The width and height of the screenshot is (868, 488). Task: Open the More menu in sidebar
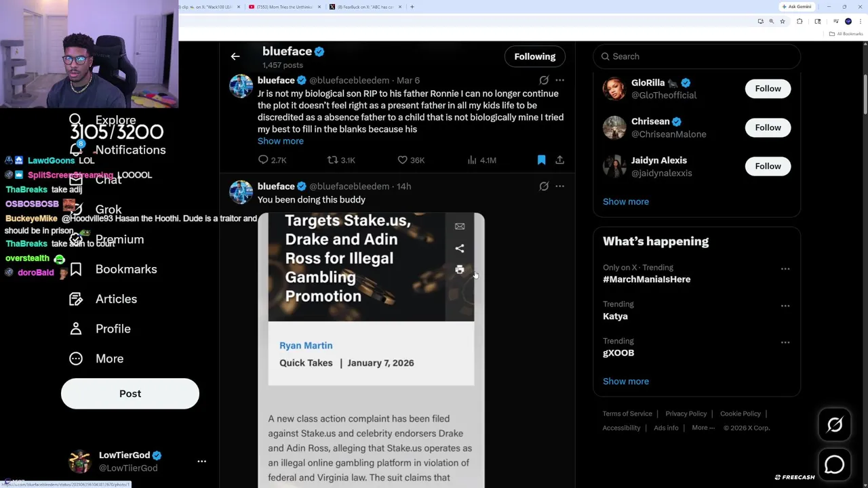[x=96, y=359]
